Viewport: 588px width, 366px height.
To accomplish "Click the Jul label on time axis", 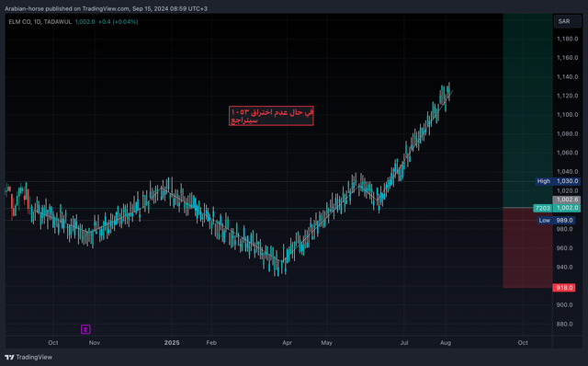I will point(404,343).
